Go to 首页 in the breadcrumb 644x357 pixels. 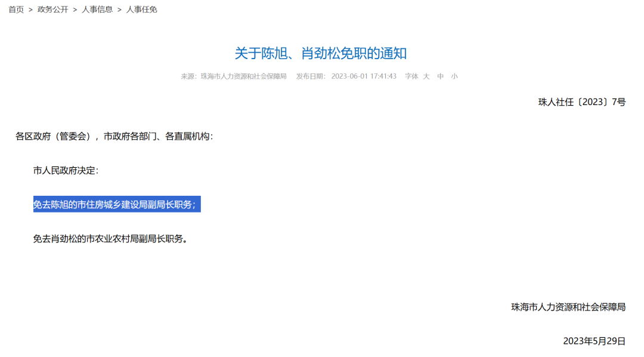coord(16,10)
